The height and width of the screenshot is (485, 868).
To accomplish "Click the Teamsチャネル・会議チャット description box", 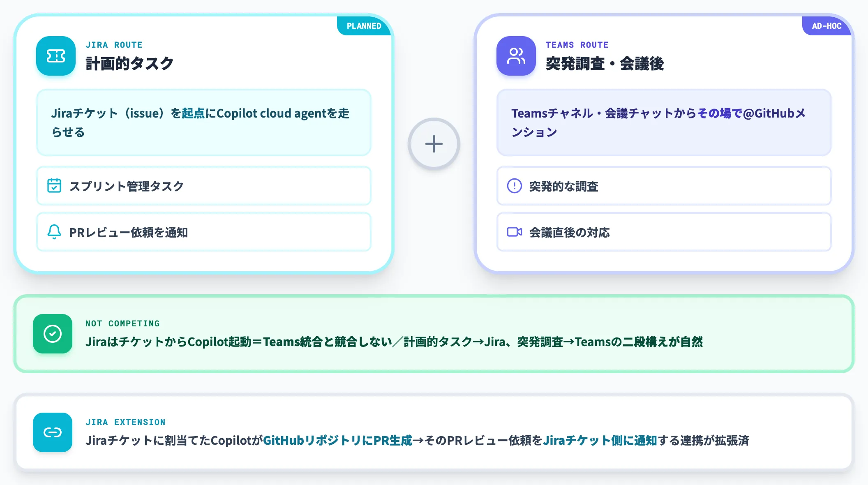I will pos(664,122).
